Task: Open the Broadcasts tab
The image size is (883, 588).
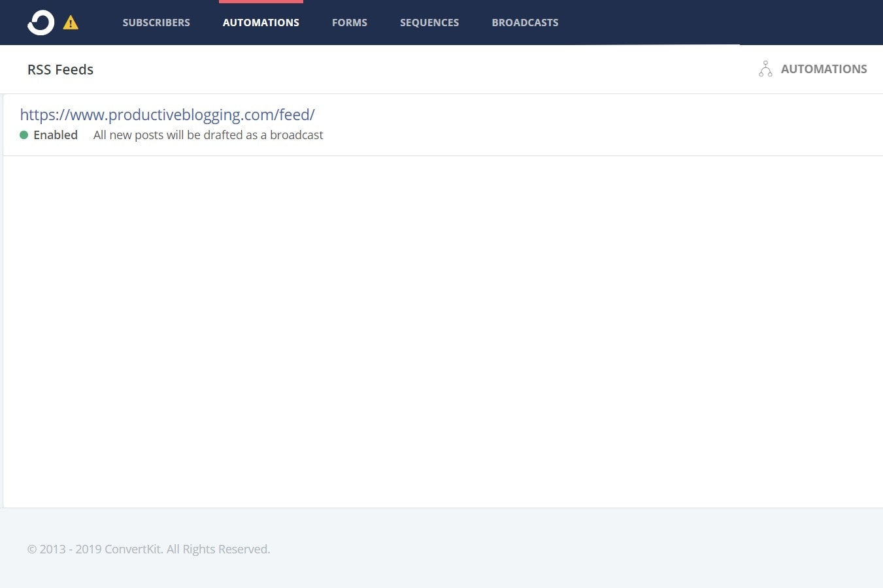Action: 525,22
